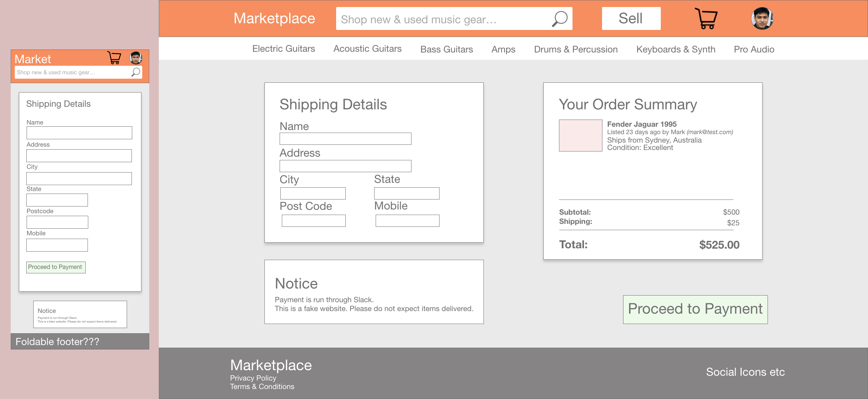
Task: Open Privacy Policy footer link
Action: coord(253,378)
